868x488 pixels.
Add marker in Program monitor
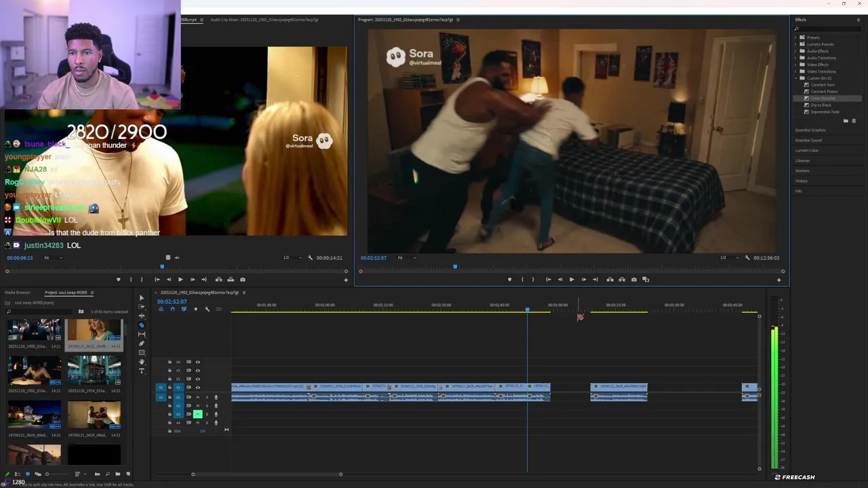pos(510,279)
